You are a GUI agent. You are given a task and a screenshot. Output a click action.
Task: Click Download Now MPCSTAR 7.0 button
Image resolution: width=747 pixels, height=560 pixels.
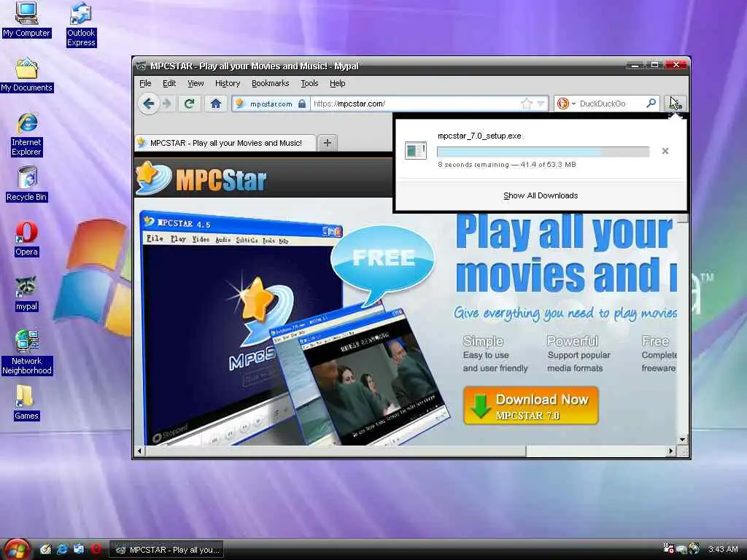(531, 405)
